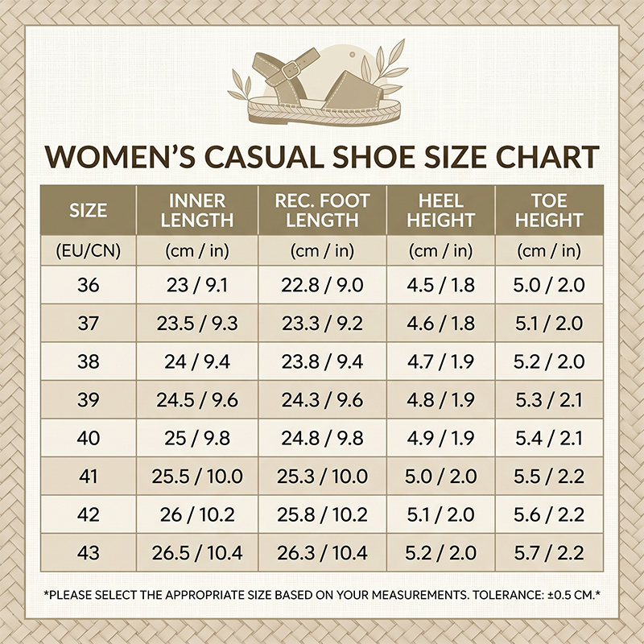Click the 5.4 / 2.1 toe height cell
644x644 pixels.
pos(549,438)
